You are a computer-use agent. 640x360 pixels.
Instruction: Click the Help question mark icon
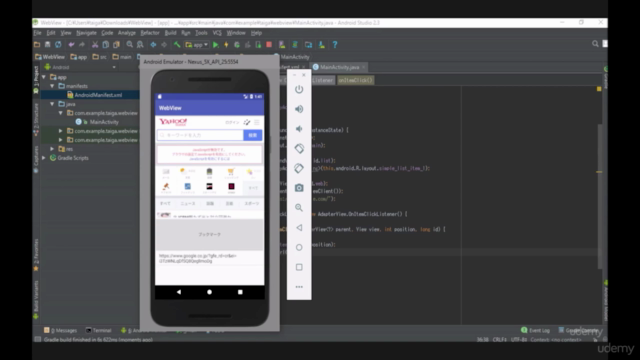[x=335, y=44]
